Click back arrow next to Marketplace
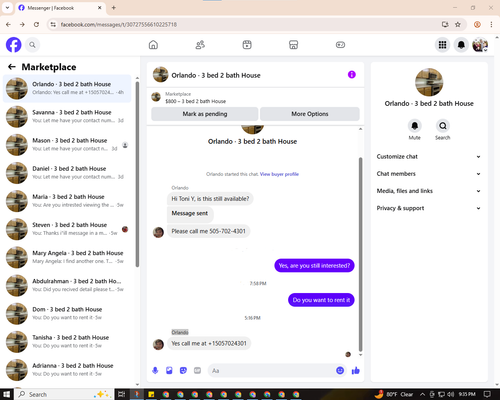Screen dimensions: 500x400 [12, 67]
